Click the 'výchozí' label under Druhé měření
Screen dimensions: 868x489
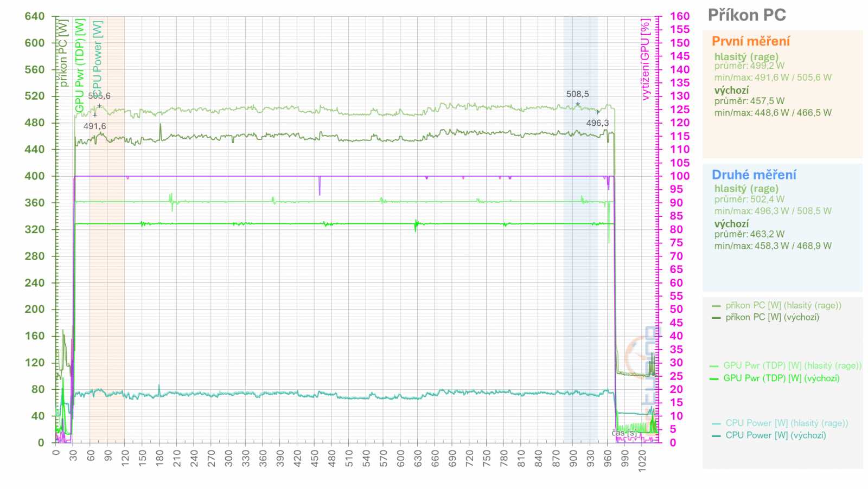[731, 224]
